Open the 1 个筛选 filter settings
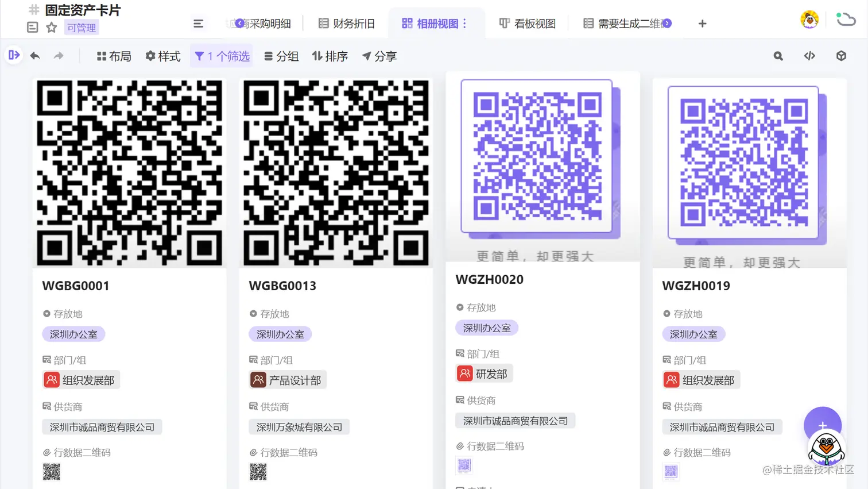This screenshot has height=489, width=868. coord(221,56)
